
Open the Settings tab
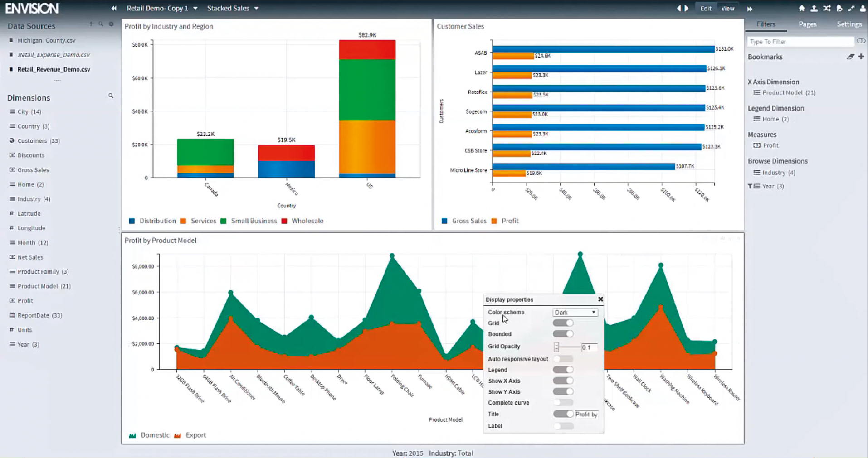point(849,24)
